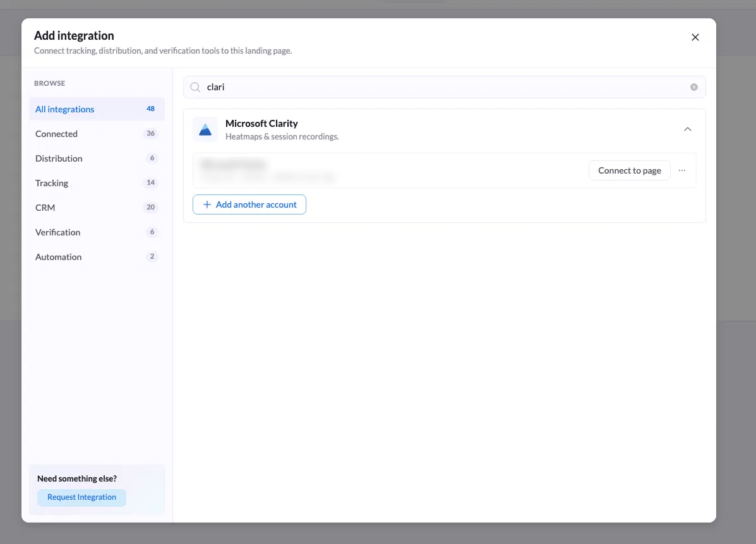The width and height of the screenshot is (756, 544).
Task: Click the Request Integration button
Action: tap(81, 497)
